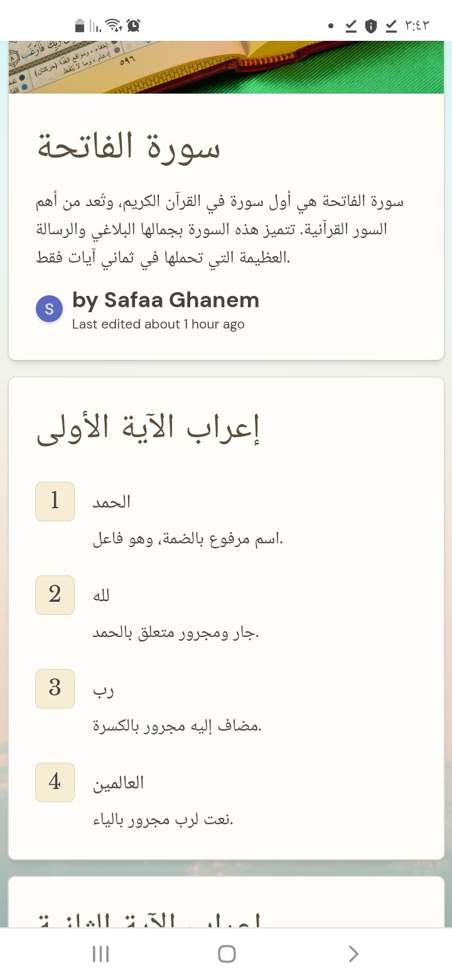Screen dimensions: 452x980
Task: Tap the Quran book header image
Action: [x=226, y=67]
